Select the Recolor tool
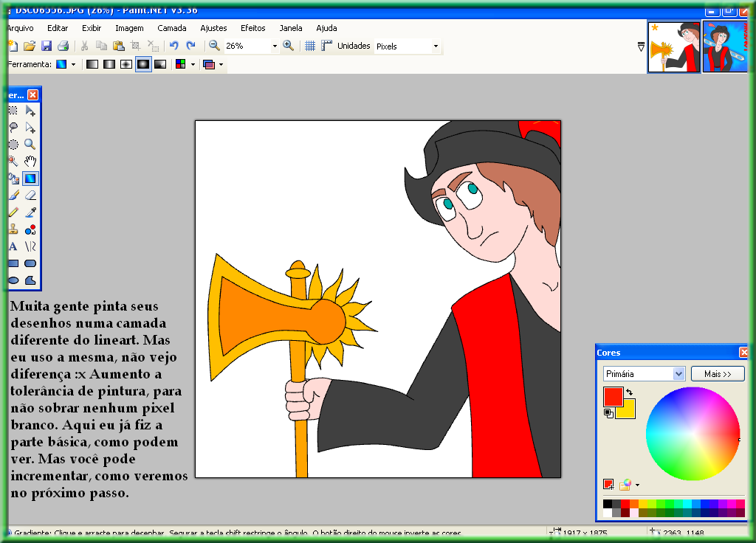Image resolution: width=756 pixels, height=543 pixels. click(x=30, y=229)
